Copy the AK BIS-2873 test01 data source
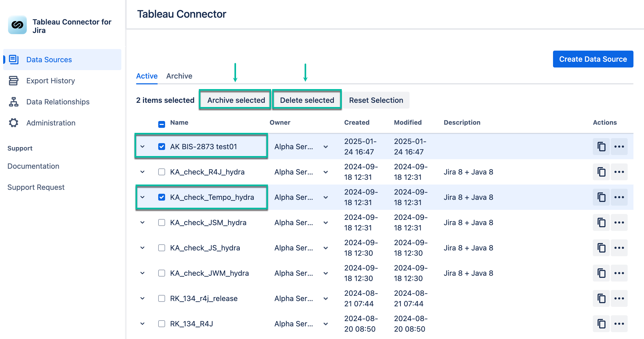 (x=601, y=147)
